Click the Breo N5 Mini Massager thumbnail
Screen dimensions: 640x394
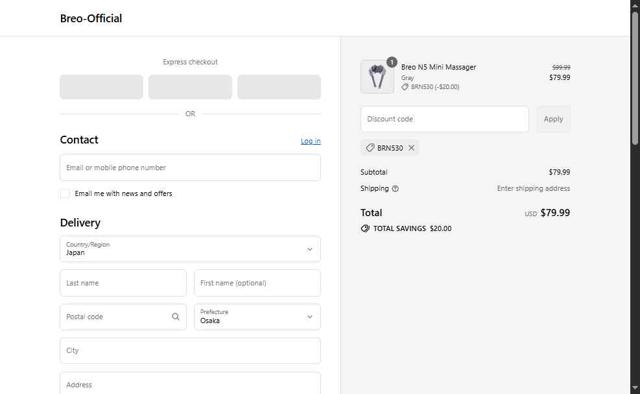click(377, 77)
